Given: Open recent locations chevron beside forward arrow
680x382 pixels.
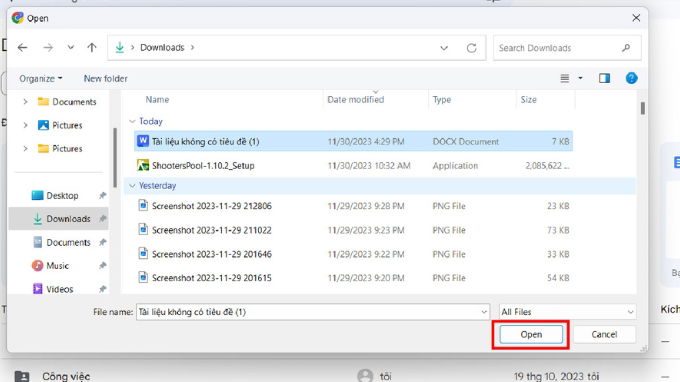Looking at the screenshot, I should point(70,48).
